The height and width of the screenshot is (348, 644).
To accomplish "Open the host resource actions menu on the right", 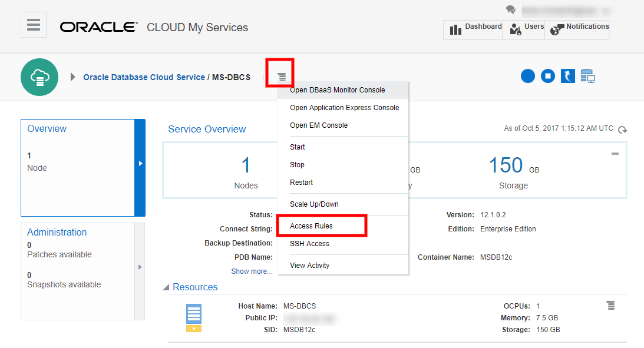I will click(610, 305).
